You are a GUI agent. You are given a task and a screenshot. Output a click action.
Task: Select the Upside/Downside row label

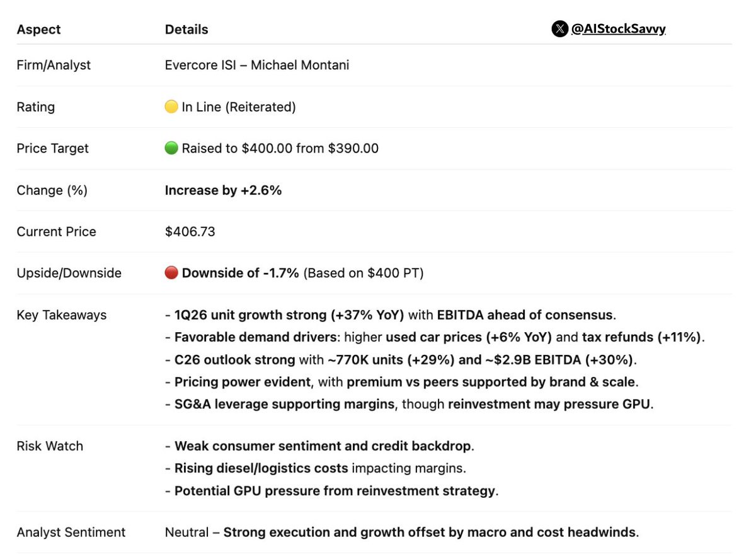click(69, 274)
